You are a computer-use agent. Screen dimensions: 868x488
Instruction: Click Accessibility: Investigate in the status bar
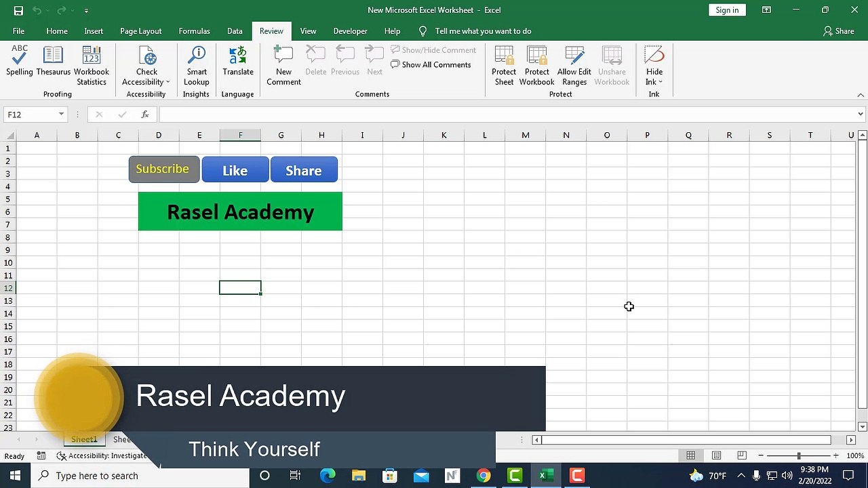(102, 456)
